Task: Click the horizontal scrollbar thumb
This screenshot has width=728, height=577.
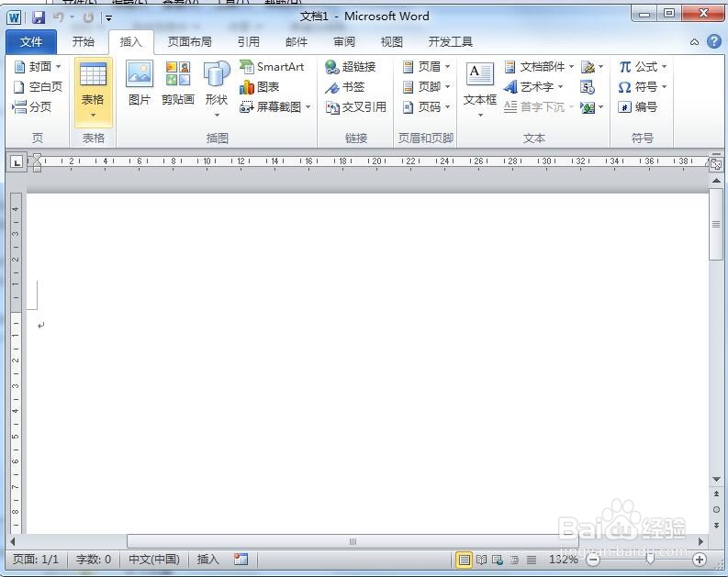Action: pos(353,541)
